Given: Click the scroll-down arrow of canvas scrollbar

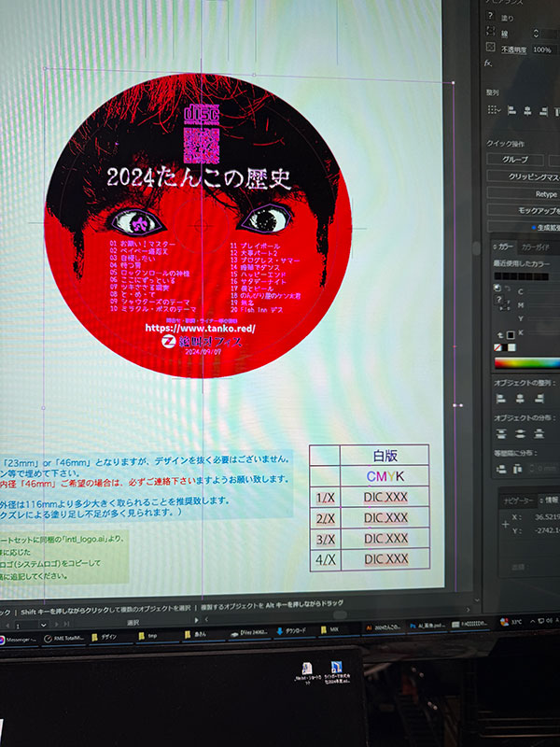Looking at the screenshot, I should [477, 600].
